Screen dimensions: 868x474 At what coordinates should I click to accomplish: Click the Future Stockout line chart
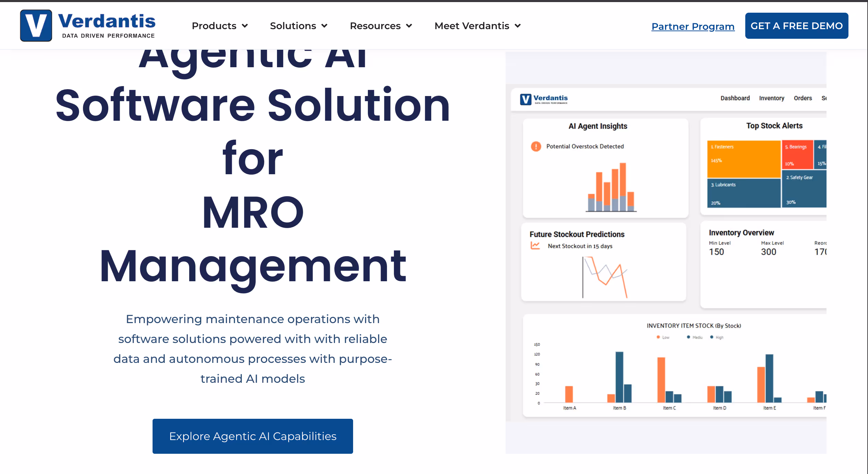(x=605, y=277)
